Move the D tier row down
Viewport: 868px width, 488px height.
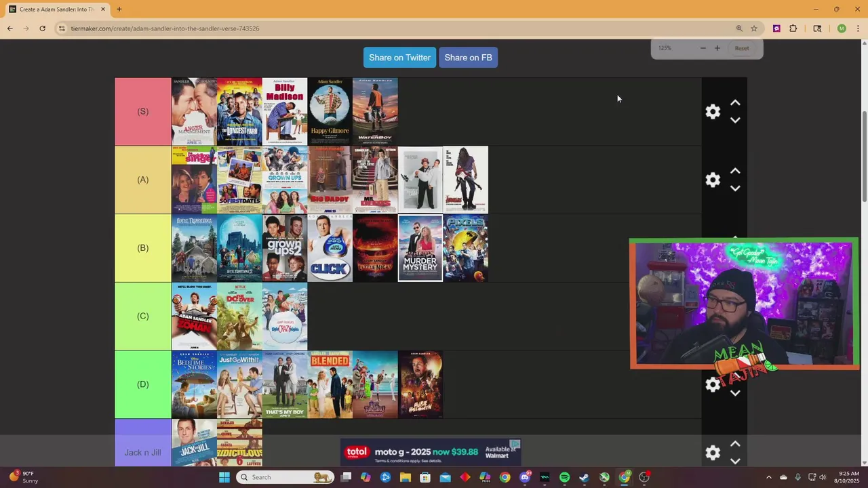(735, 393)
